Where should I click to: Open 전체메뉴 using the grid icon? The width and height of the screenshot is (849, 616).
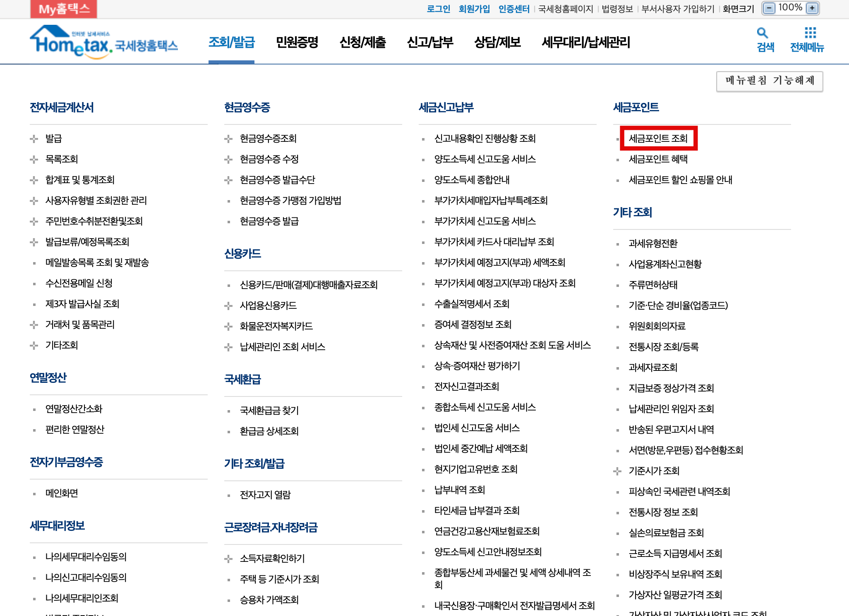coord(810,42)
